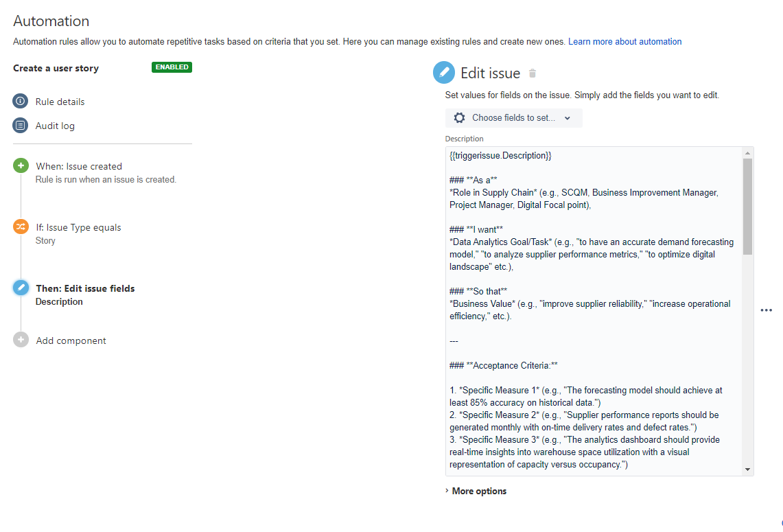This screenshot has width=783, height=532.
Task: Toggle the ENABLED rule status badge
Action: click(x=172, y=67)
